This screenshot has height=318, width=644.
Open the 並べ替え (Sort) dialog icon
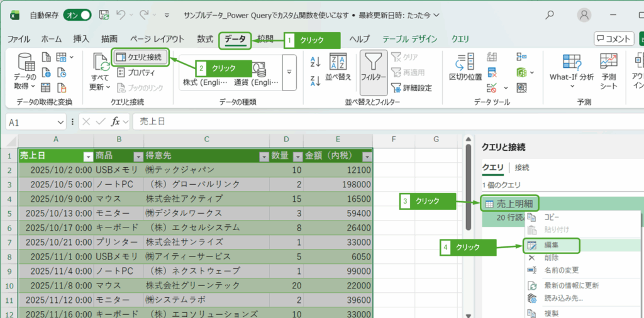click(339, 62)
